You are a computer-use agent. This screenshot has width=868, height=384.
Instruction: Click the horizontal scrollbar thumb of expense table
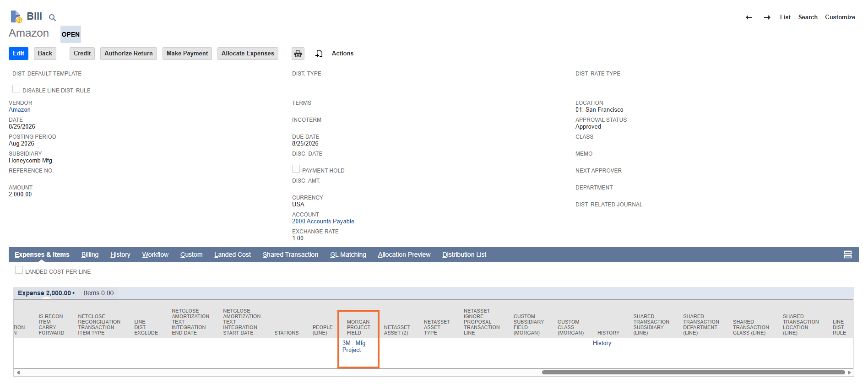[693, 373]
